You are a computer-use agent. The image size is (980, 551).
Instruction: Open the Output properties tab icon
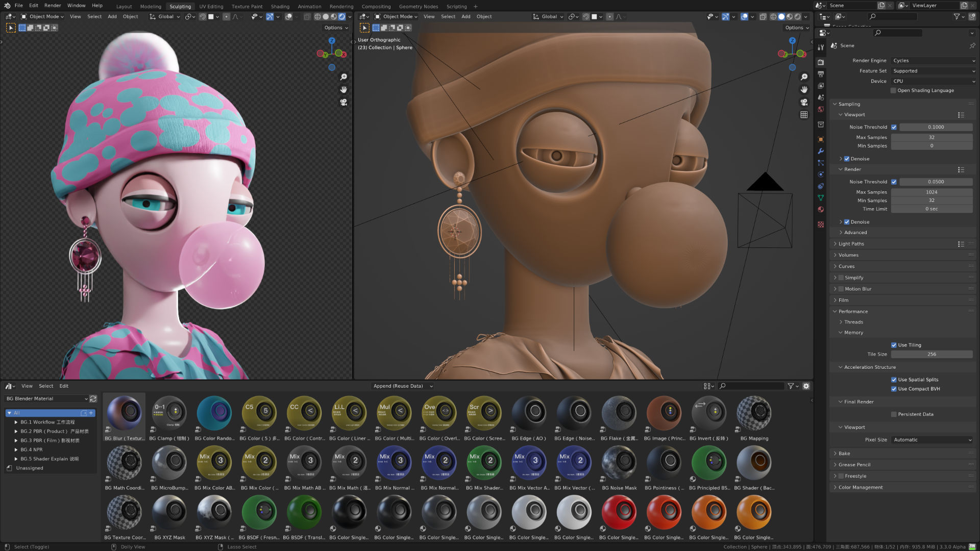821,74
